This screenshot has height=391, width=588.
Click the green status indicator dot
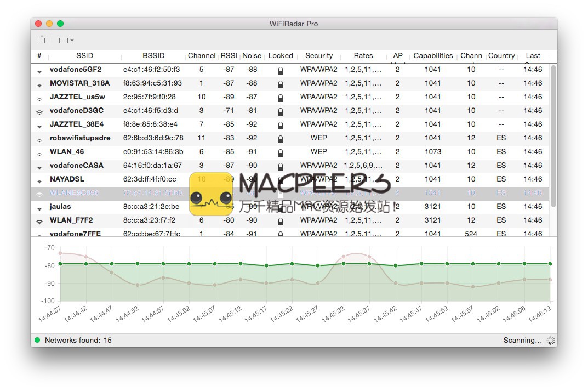[x=37, y=340]
